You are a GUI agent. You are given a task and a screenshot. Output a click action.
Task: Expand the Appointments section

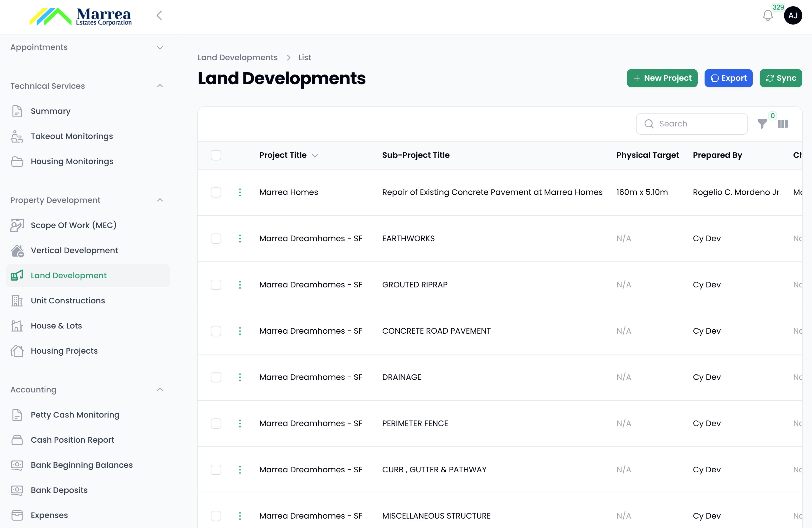[x=160, y=48]
